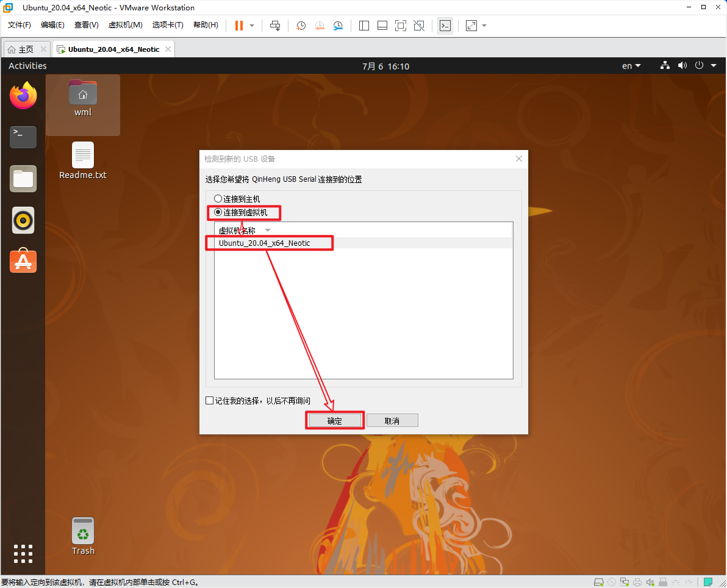Expand the Ubuntu system menu arrow
Image resolution: width=727 pixels, height=588 pixels.
point(714,65)
